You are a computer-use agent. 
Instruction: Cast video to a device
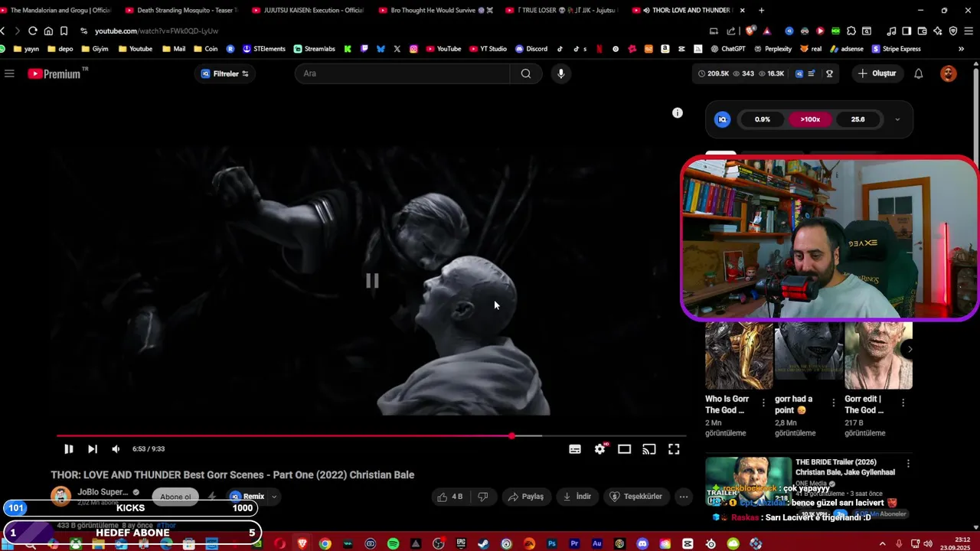pos(649,449)
